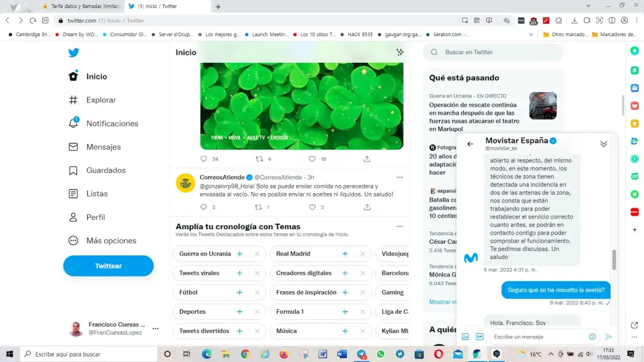
Task: Dismiss the Guerra en Ucrania topic
Action: (x=258, y=254)
